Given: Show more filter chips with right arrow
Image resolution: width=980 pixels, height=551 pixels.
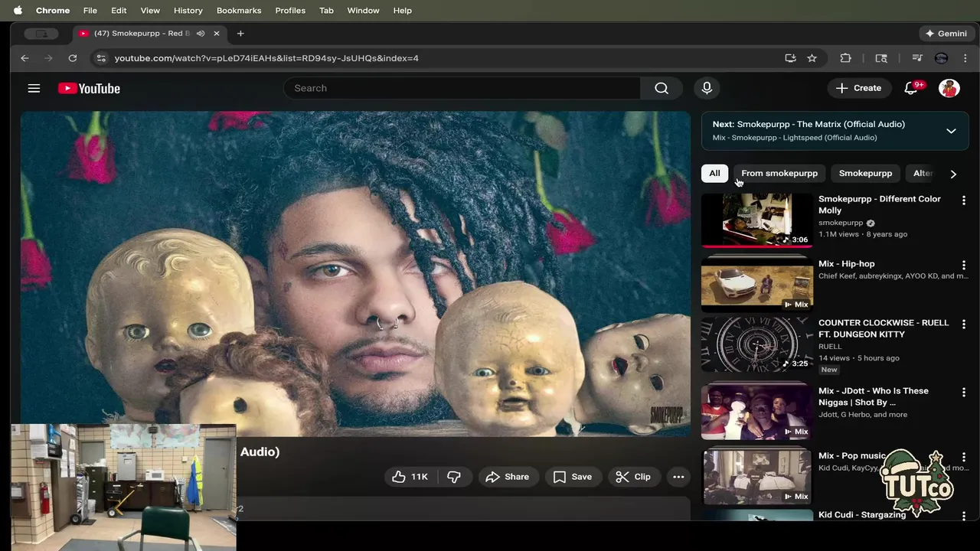Looking at the screenshot, I should point(953,174).
